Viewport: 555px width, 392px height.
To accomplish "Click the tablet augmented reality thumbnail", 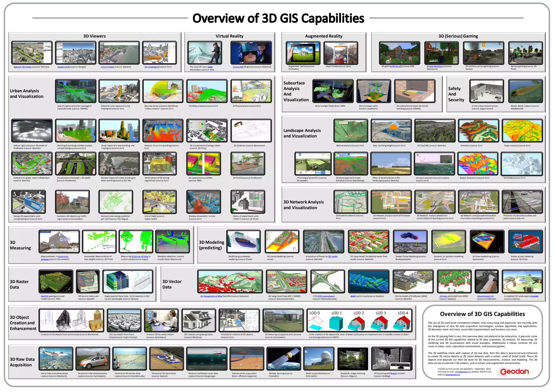I will click(x=303, y=53).
